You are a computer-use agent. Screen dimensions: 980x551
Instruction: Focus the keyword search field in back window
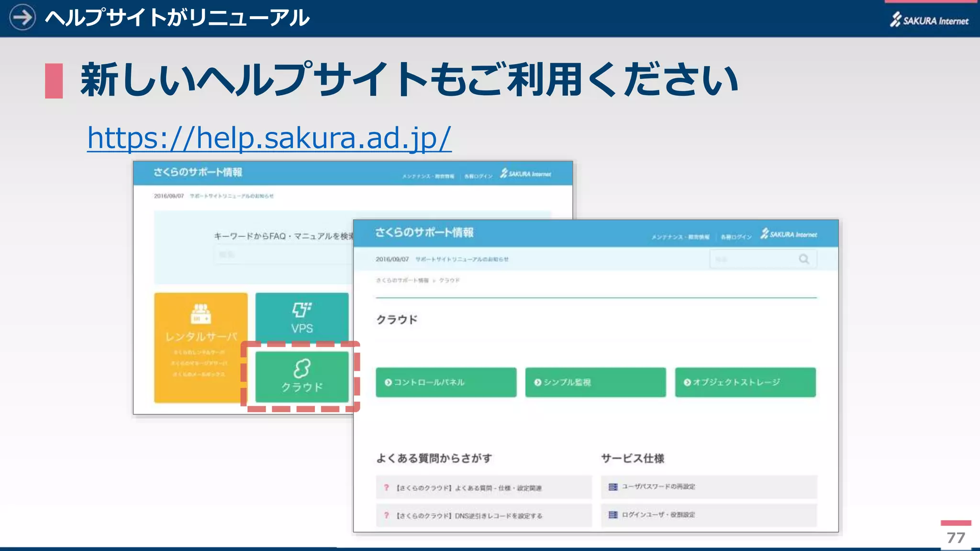(285, 254)
